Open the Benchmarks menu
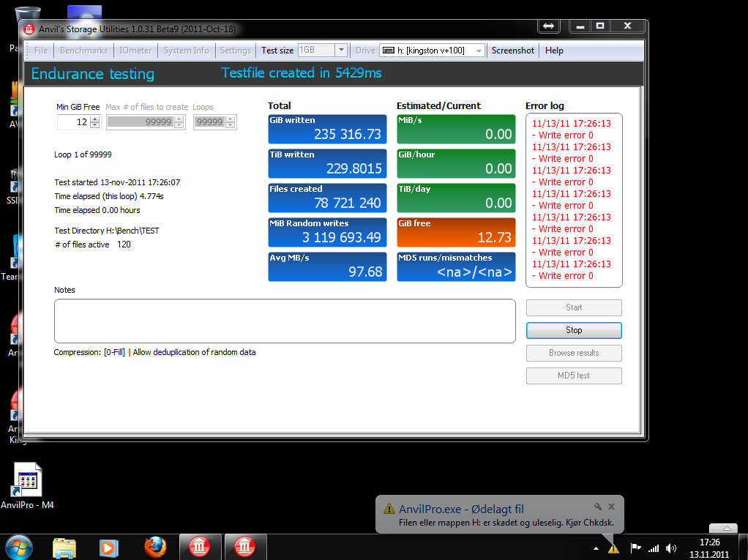The width and height of the screenshot is (748, 560). [84, 51]
